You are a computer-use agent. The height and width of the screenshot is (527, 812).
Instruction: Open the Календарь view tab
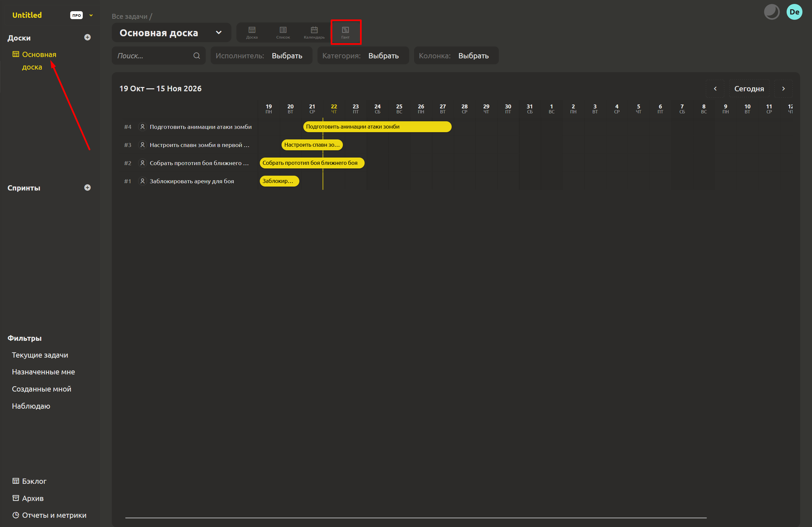pos(314,33)
